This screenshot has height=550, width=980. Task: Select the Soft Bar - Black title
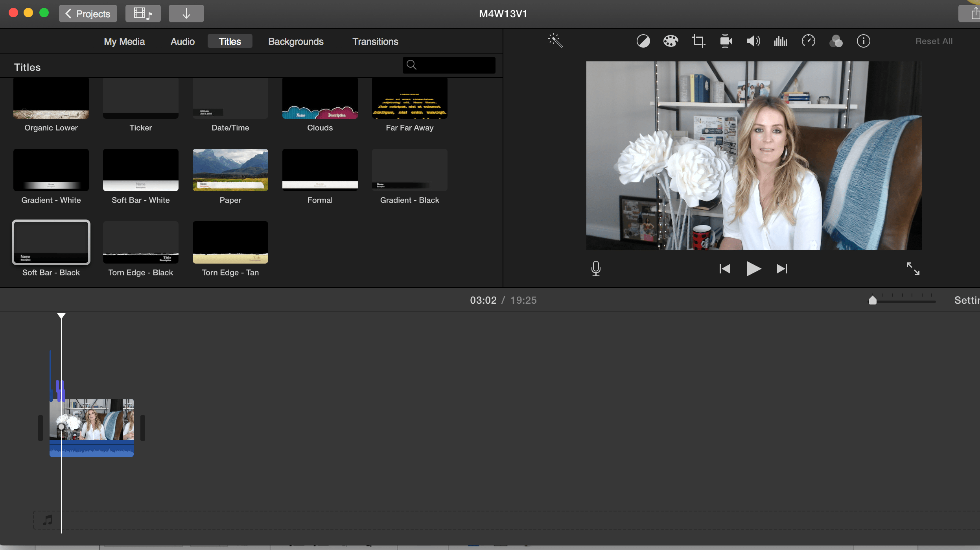point(51,242)
